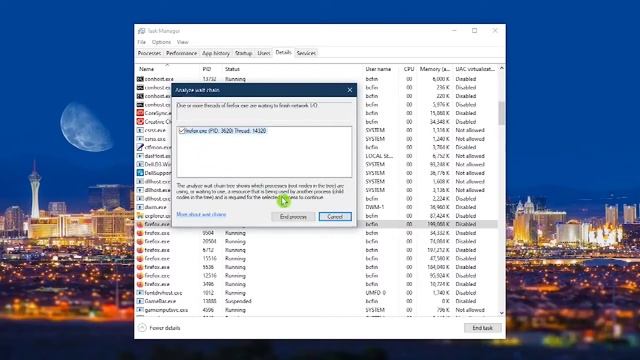Switch to the Processes tab

click(149, 53)
